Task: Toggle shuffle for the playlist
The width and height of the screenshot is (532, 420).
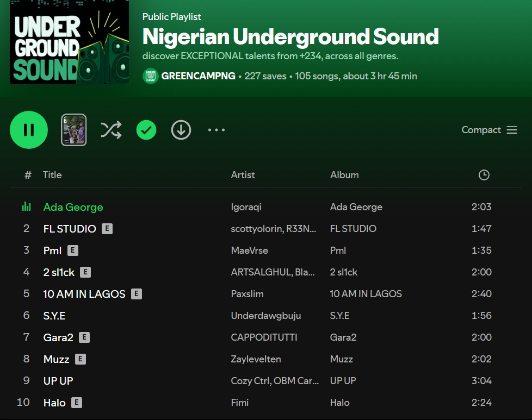Action: tap(111, 130)
